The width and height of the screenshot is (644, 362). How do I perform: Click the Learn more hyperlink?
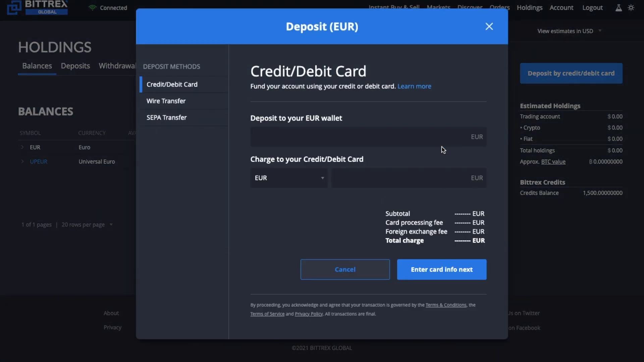[415, 86]
